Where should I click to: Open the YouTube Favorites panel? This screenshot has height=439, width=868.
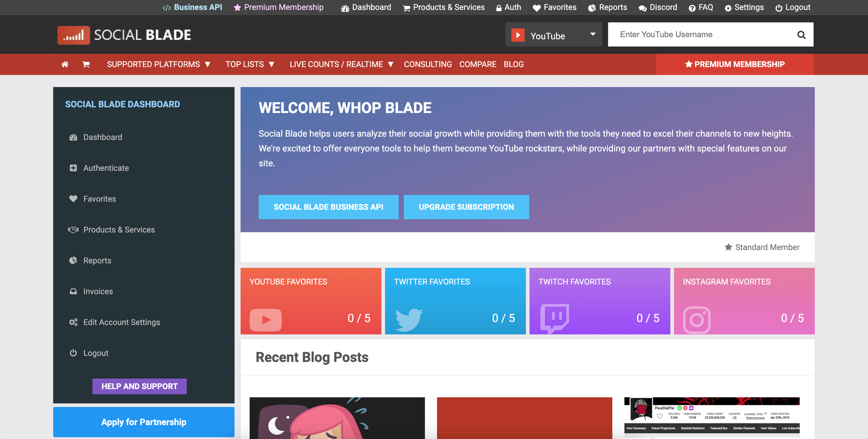tap(311, 301)
